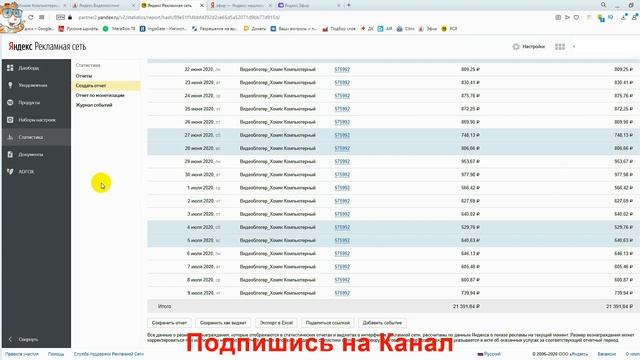Click the browser address bar URL
The height and width of the screenshot is (360, 640).
[x=179, y=17]
